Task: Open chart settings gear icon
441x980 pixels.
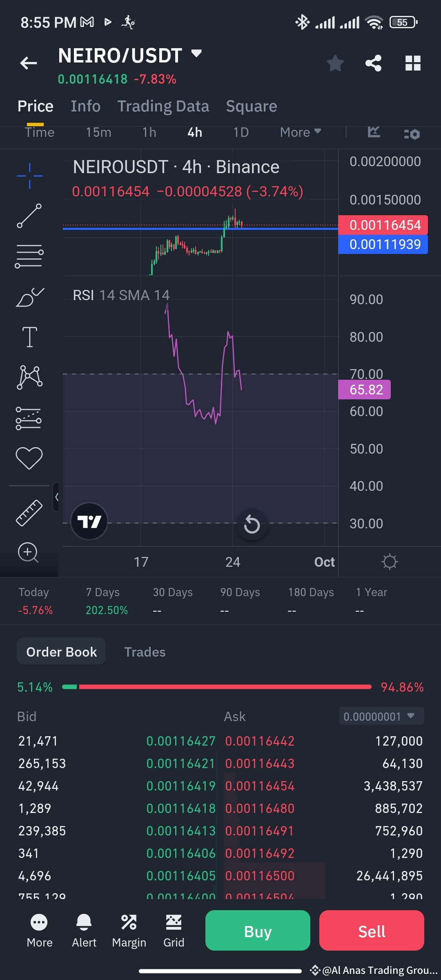Action: [412, 134]
